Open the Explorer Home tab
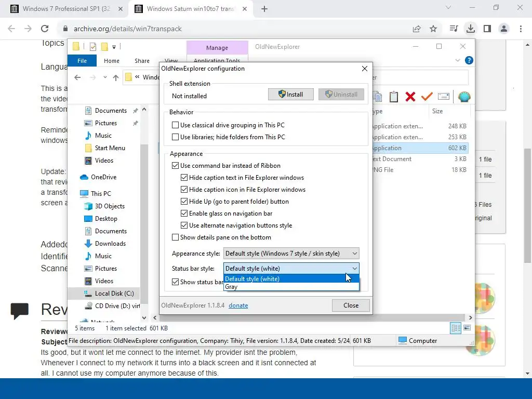The height and width of the screenshot is (399, 532). (112, 61)
